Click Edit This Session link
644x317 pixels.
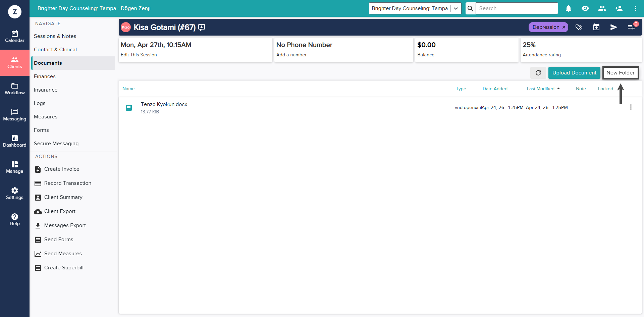[139, 55]
